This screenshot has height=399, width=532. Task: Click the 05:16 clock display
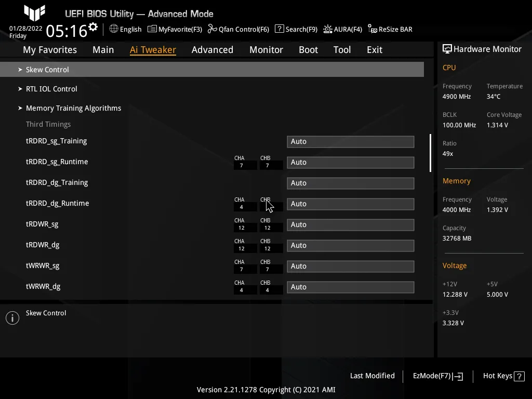66,31
